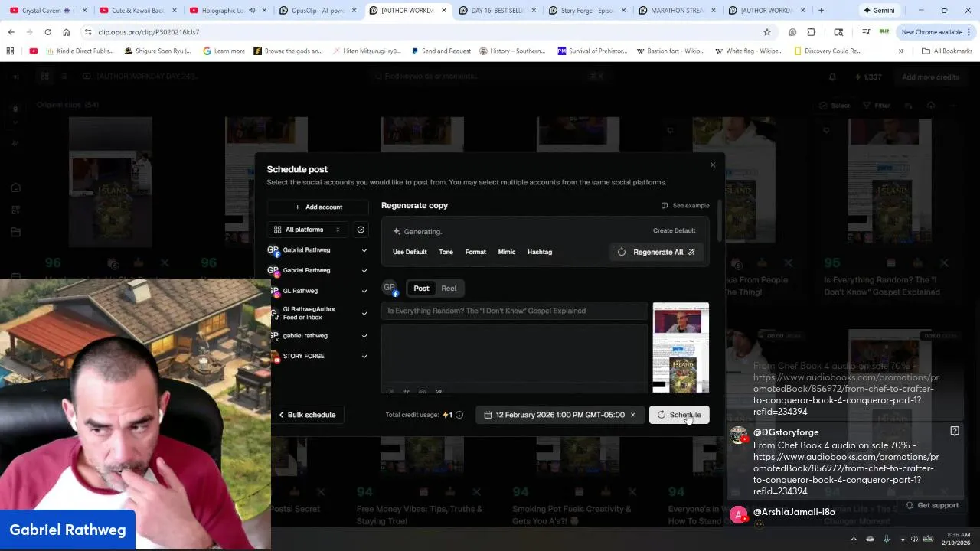Click the Add account button

click(318, 207)
